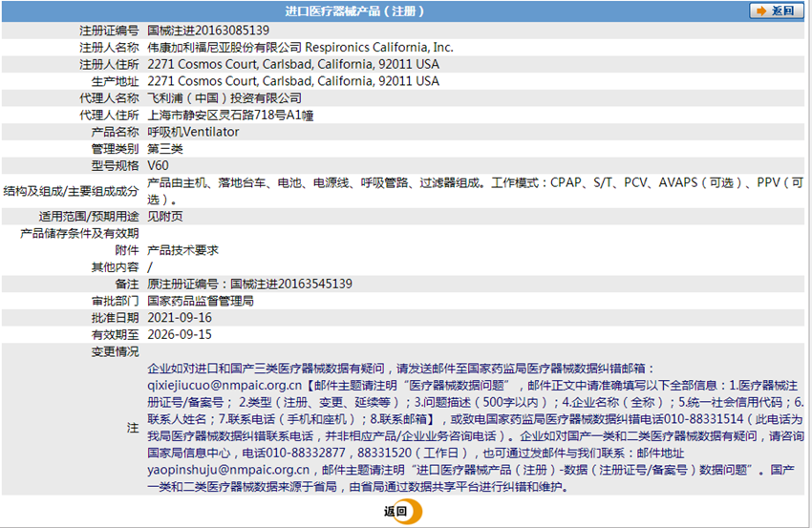Select agent name 飞利浦（中国）投资有限公司
The width and height of the screenshot is (812, 528).
tap(224, 98)
